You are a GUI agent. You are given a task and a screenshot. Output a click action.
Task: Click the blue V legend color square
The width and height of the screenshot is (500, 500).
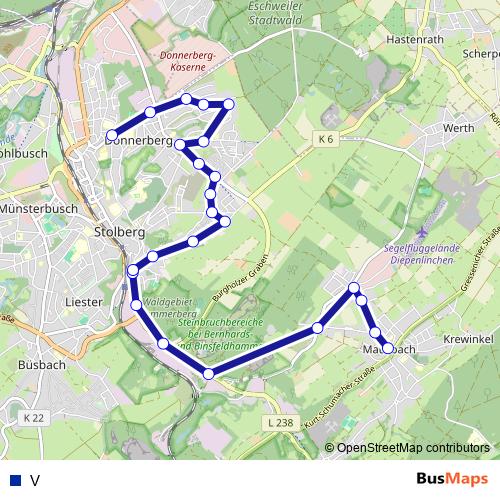pyautogui.click(x=16, y=480)
